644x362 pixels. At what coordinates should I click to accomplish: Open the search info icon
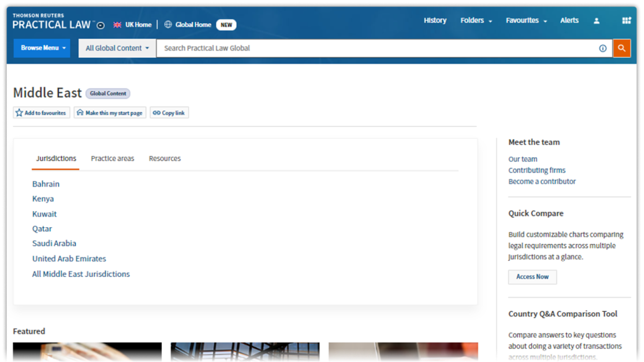[x=603, y=48]
